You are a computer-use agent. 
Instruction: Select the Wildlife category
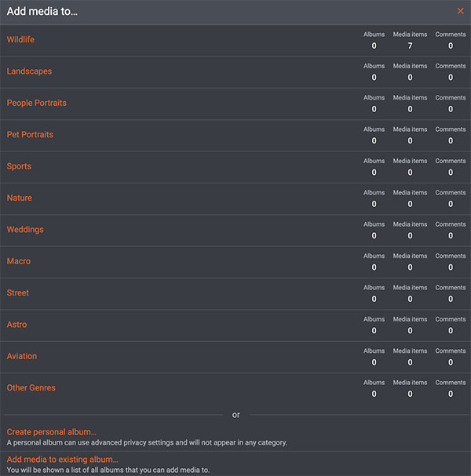click(x=21, y=40)
